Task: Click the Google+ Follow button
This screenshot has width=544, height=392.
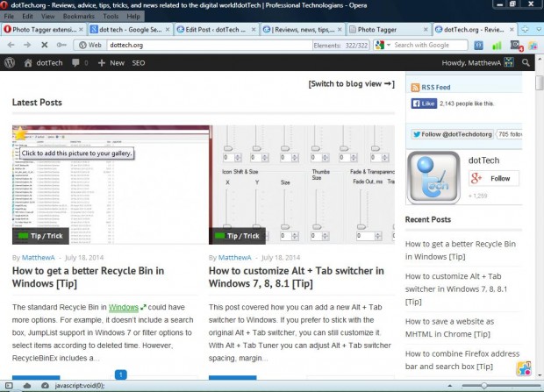Action: click(494, 178)
